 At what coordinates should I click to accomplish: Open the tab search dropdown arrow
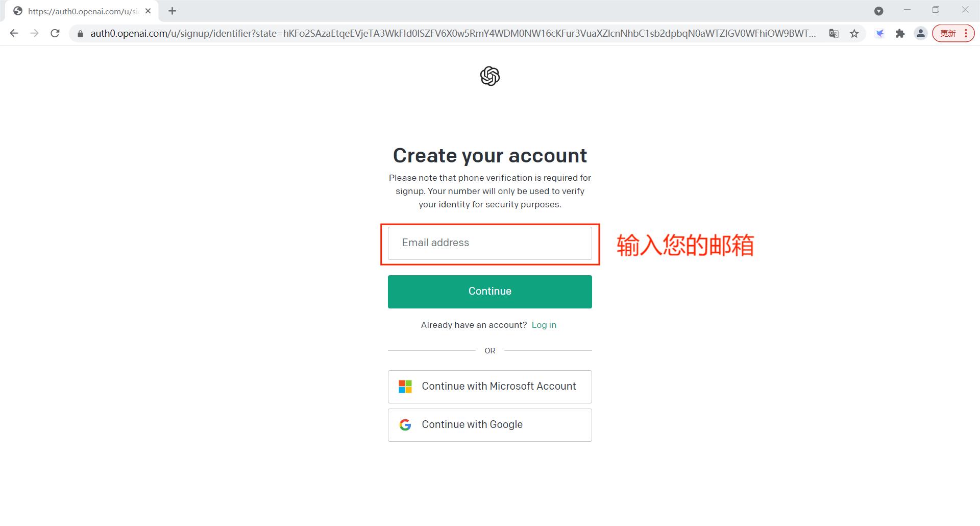coord(879,11)
